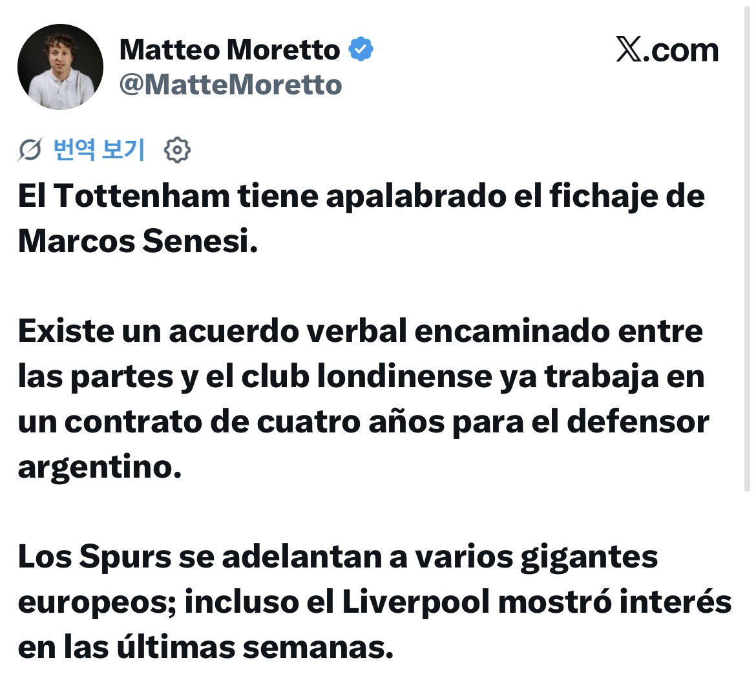Click the word "londinense" in the tweet
This screenshot has height=700, width=756.
404,376
